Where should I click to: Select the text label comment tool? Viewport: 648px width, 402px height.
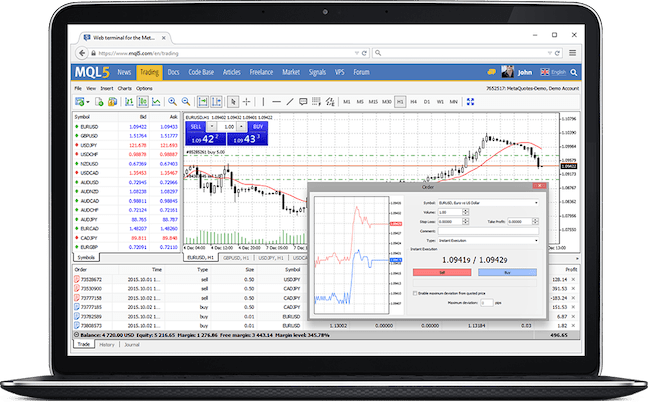(303, 102)
